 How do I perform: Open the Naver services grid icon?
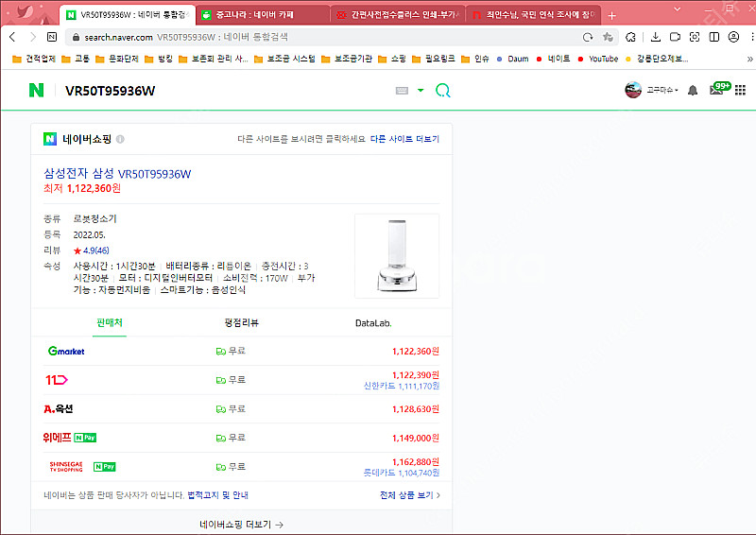tap(740, 90)
